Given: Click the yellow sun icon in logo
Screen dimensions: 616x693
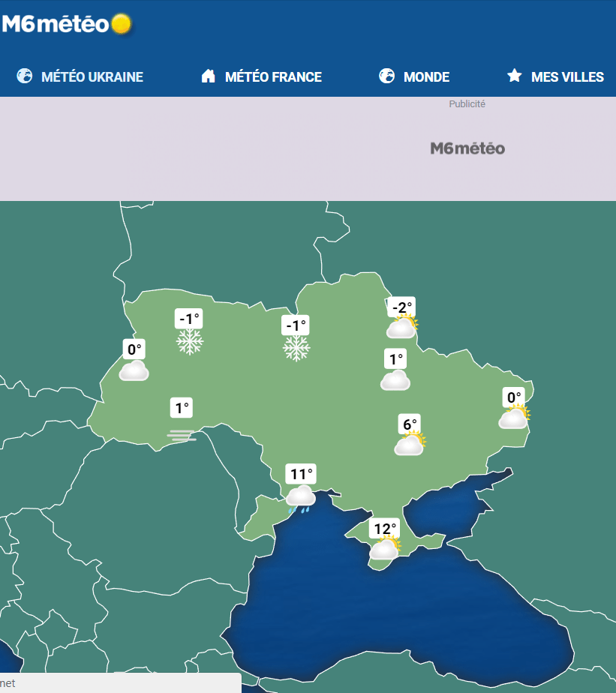Looking at the screenshot, I should pos(121,24).
